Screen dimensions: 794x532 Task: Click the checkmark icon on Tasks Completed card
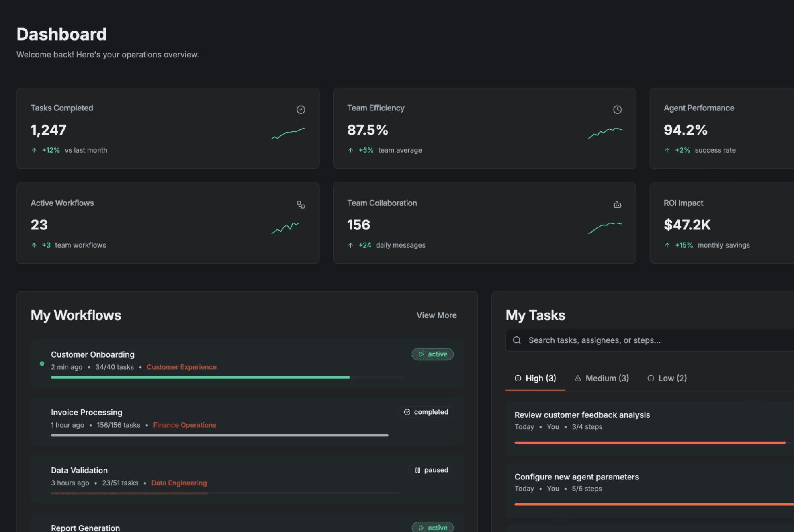(301, 110)
